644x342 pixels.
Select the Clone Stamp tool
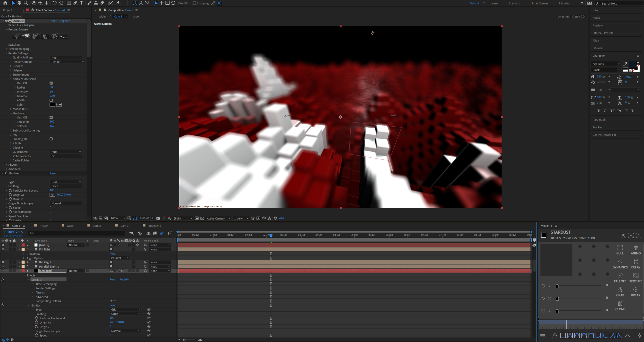point(96,3)
